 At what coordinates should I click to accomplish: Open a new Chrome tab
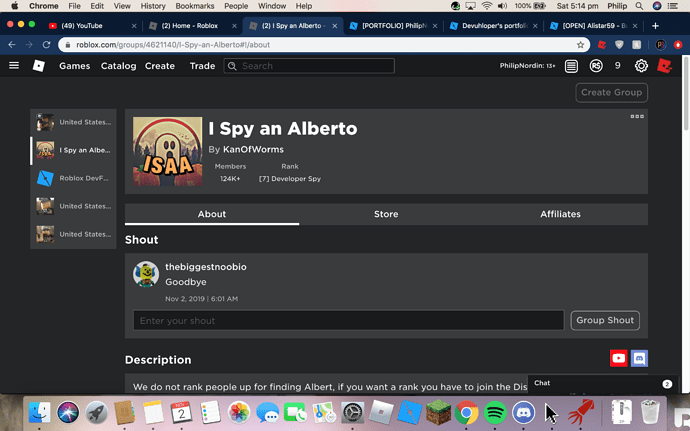coord(655,26)
